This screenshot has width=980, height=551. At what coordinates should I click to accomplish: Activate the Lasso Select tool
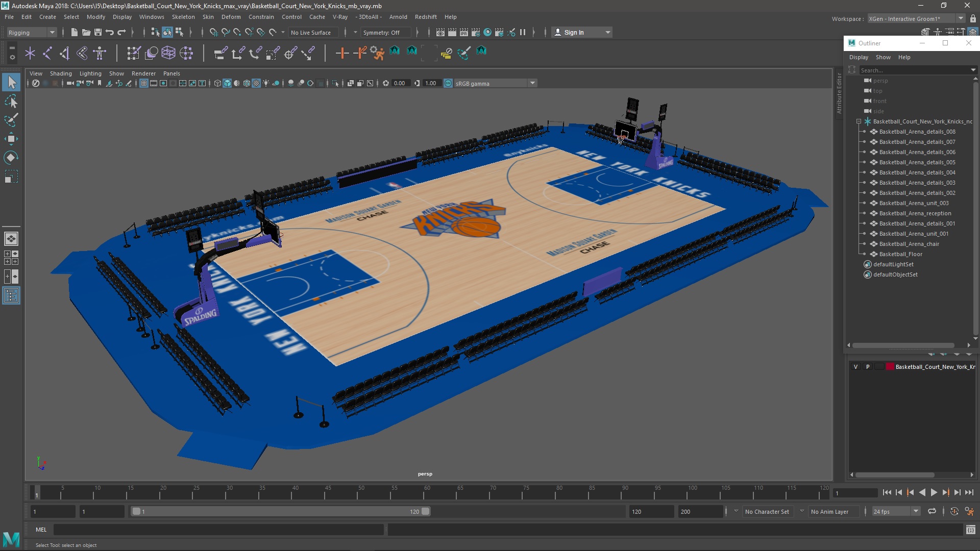[x=11, y=101]
